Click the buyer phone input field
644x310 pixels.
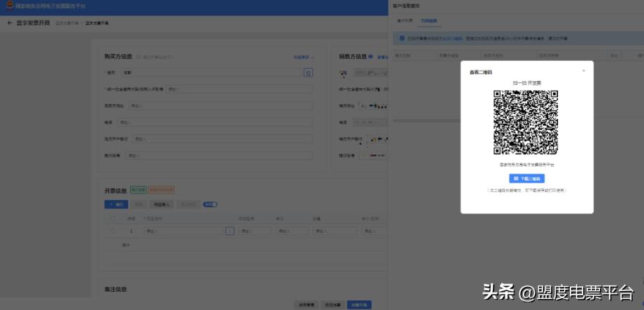tap(215, 122)
